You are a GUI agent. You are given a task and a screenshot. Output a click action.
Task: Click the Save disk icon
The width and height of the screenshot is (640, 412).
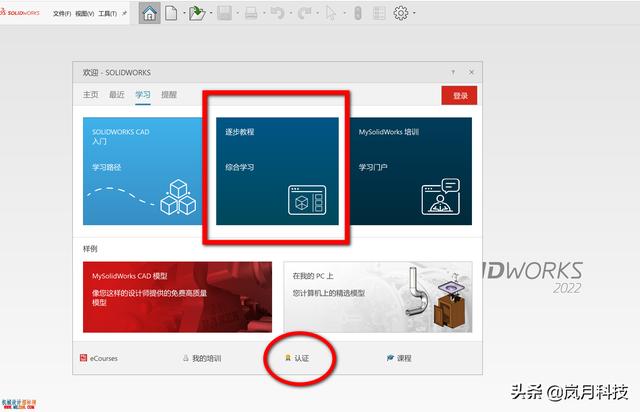click(224, 13)
